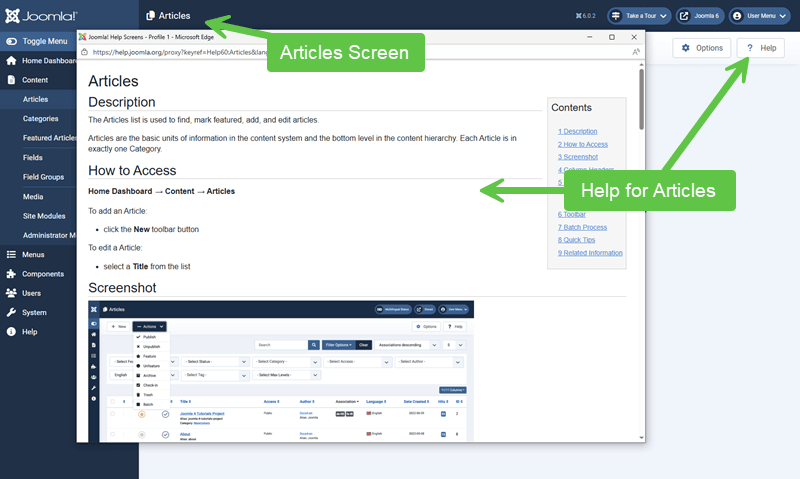Open Site Modules from the sidebar
This screenshot has width=800, height=479.
[44, 216]
